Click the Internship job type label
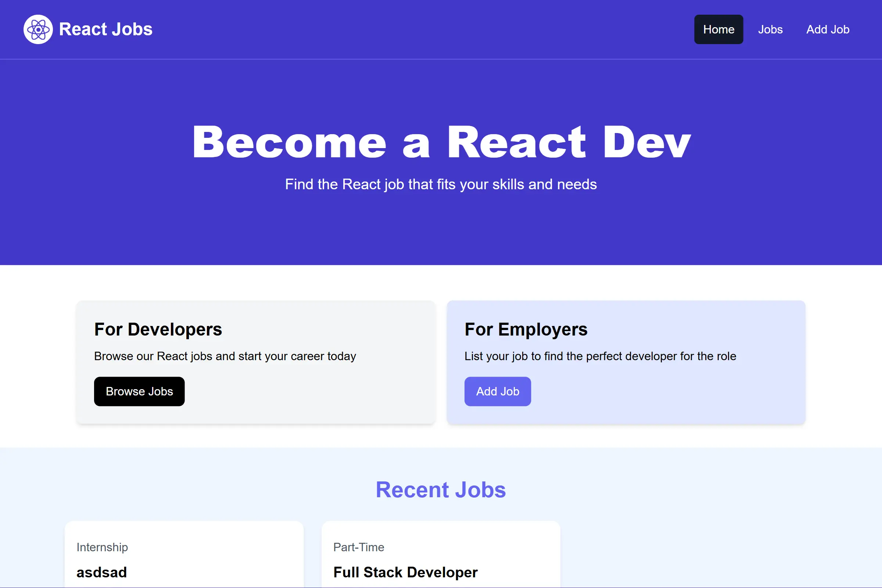 tap(102, 547)
